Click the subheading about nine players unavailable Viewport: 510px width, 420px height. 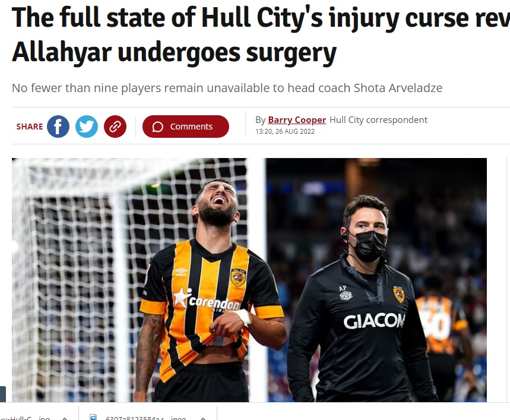pos(227,88)
